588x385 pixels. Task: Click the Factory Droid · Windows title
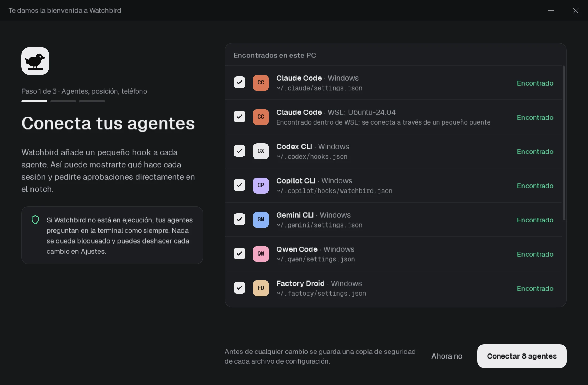point(319,283)
